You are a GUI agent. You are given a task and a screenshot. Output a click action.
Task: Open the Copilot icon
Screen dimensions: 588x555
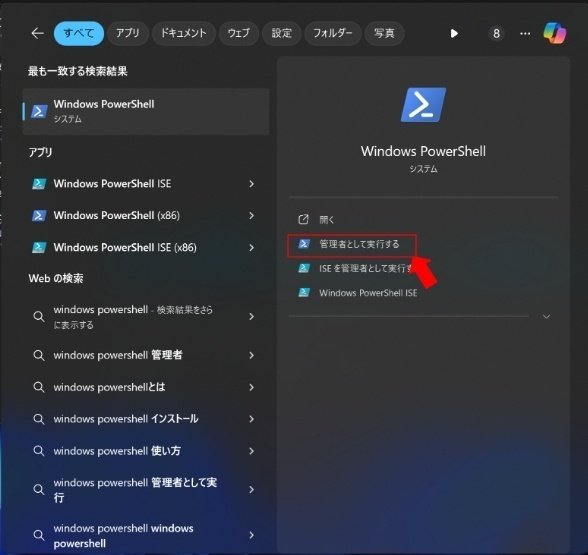click(x=555, y=33)
